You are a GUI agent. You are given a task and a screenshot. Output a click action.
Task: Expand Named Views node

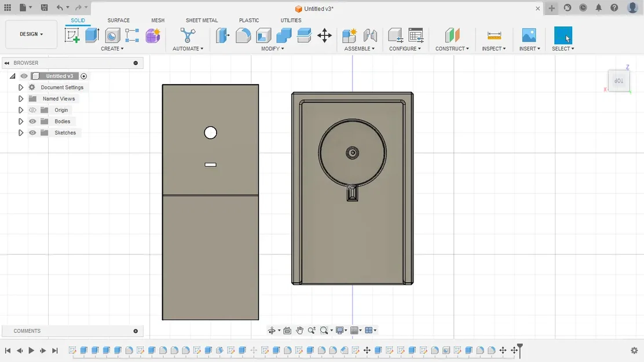click(x=20, y=98)
